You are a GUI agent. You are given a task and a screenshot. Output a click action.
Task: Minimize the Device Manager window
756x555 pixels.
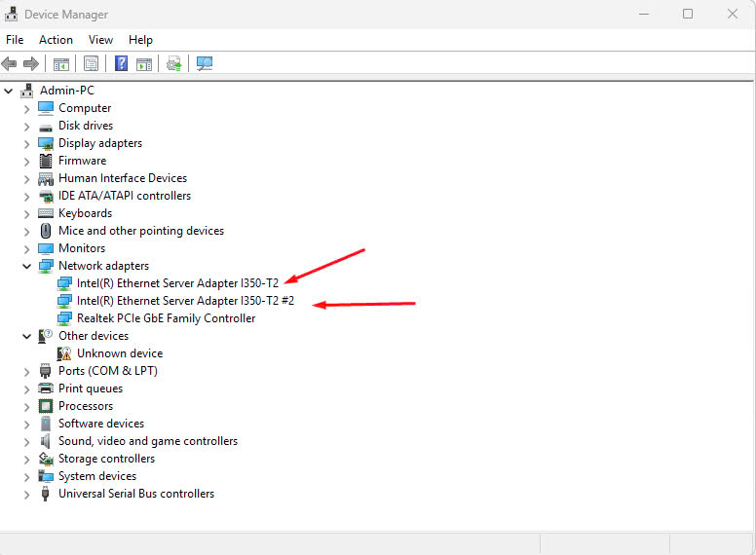click(x=644, y=14)
